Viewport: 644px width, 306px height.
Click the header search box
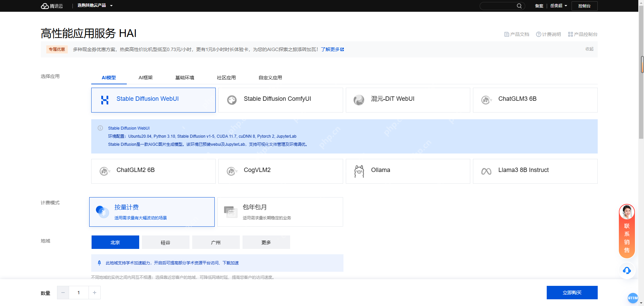coord(502,6)
